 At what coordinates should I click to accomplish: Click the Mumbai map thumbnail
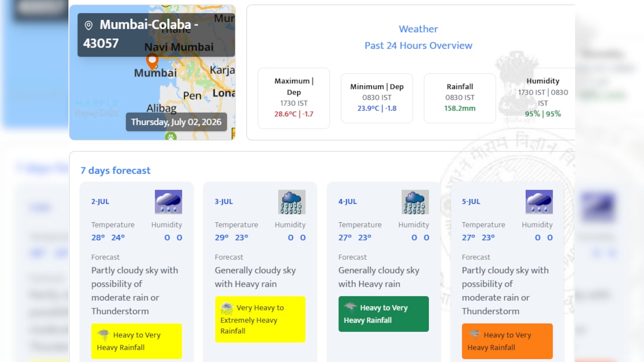pyautogui.click(x=152, y=72)
